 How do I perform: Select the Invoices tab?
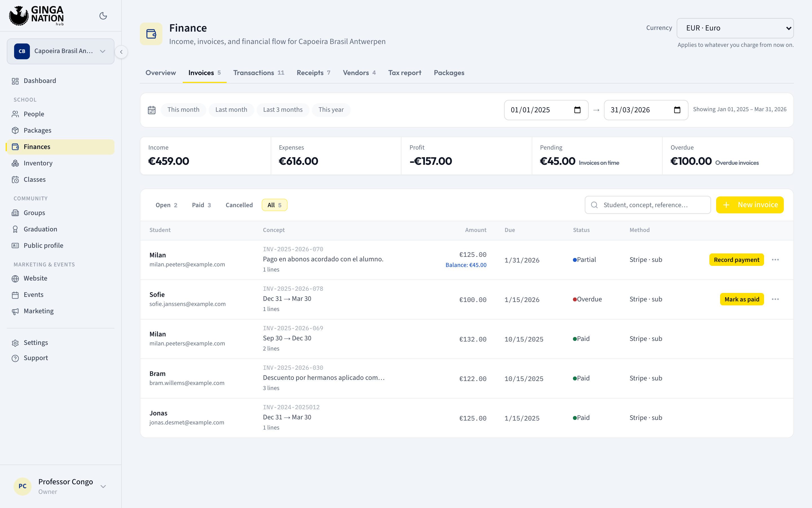[204, 73]
